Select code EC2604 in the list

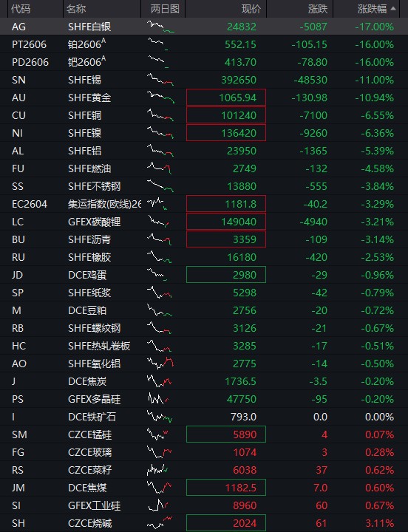coord(30,204)
